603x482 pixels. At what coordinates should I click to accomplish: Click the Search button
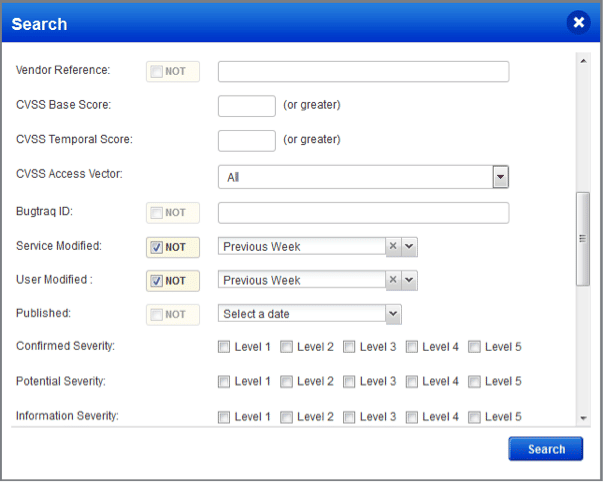click(x=546, y=449)
